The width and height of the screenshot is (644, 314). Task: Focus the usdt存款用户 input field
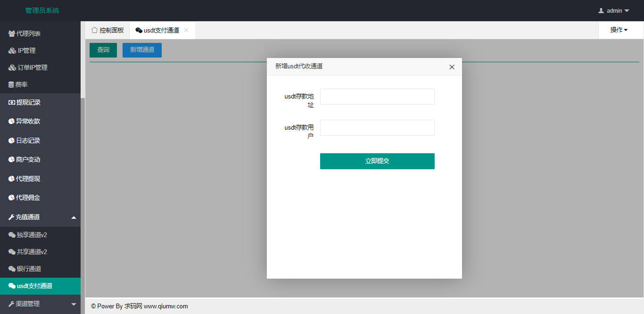coord(377,128)
